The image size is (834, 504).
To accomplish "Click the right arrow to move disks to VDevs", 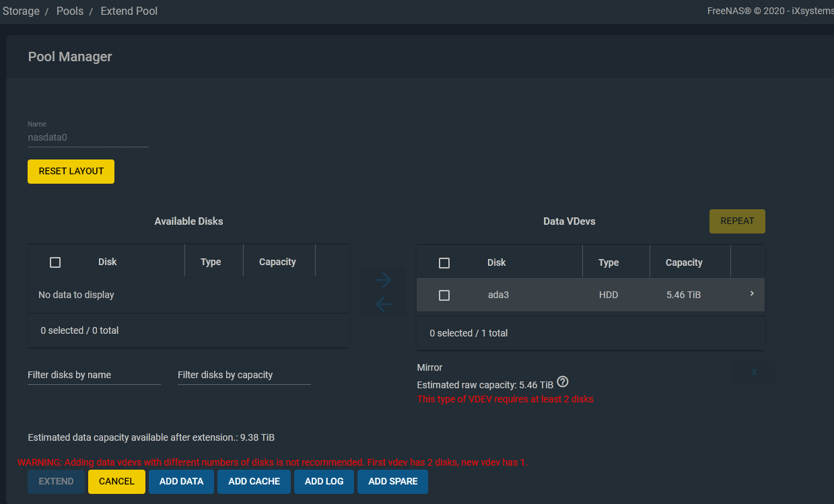I will [x=383, y=280].
